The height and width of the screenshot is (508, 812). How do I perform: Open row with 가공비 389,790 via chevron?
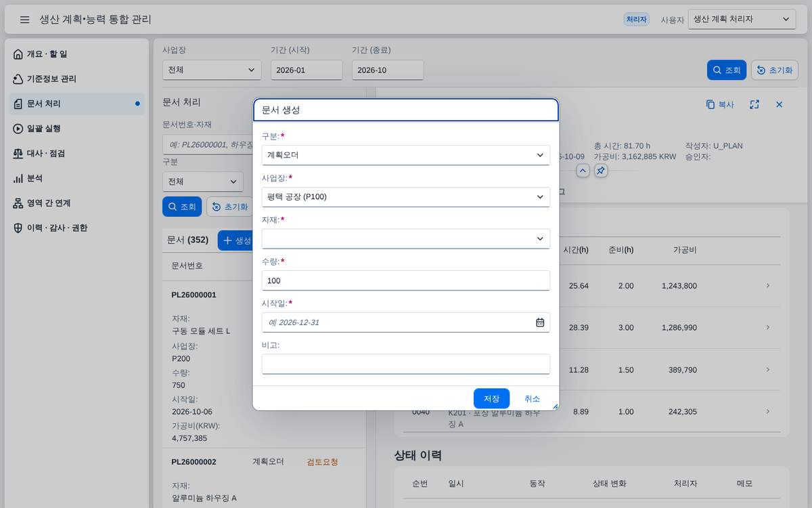pos(768,370)
